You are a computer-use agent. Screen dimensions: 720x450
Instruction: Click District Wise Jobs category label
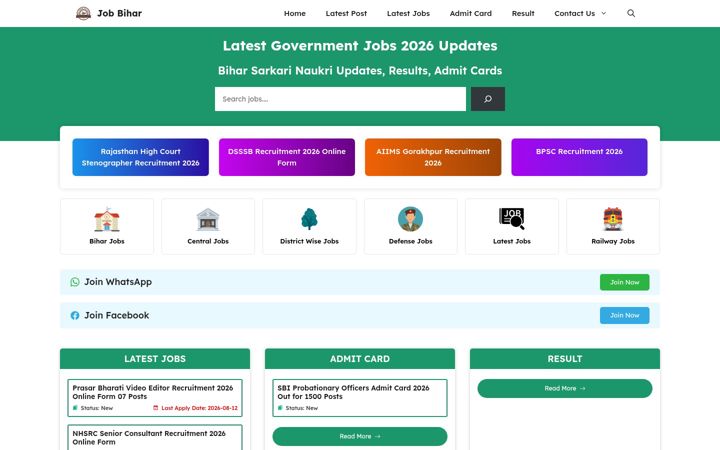click(x=309, y=241)
